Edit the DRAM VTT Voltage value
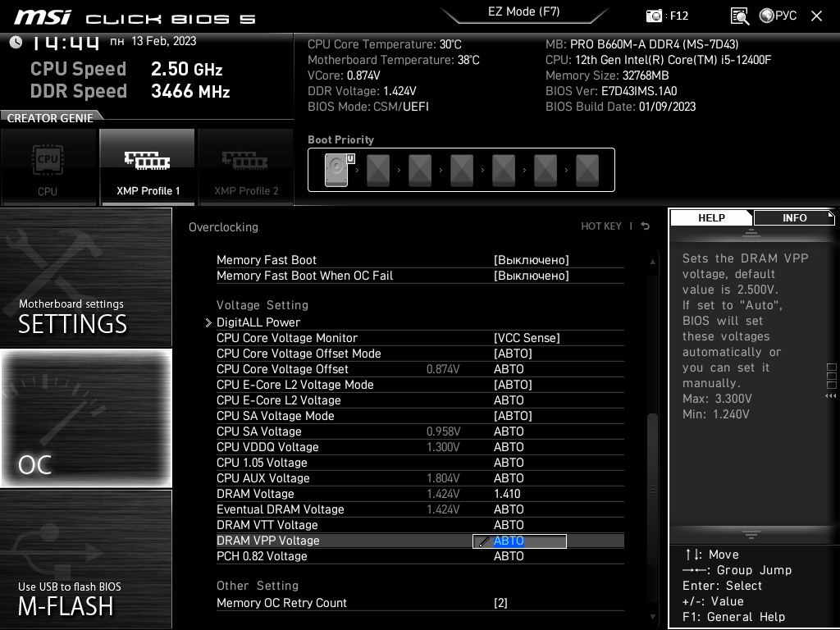This screenshot has width=840, height=630. coord(509,525)
